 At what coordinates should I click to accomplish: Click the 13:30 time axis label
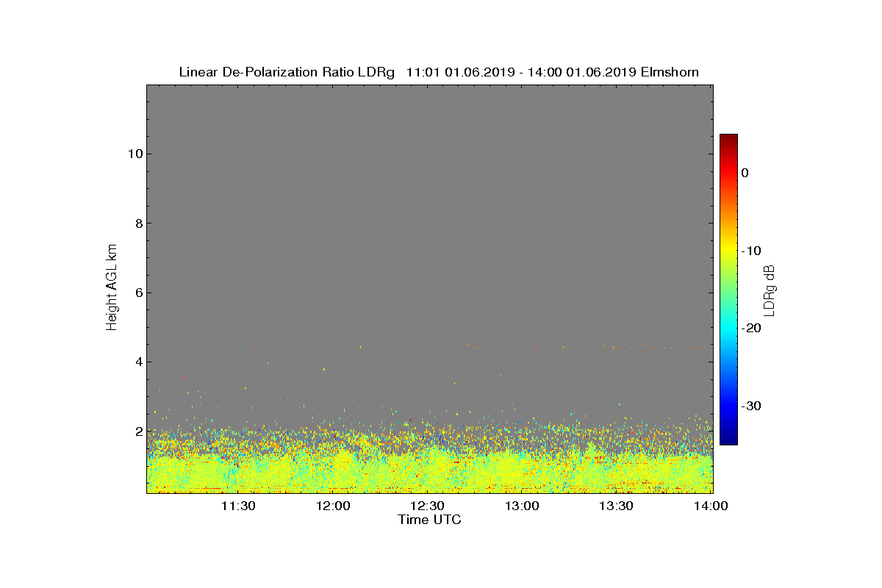(616, 506)
